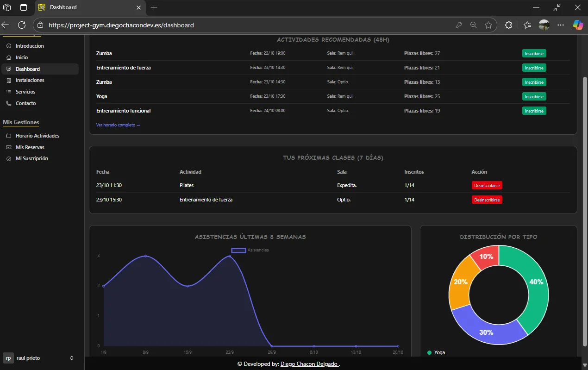Open the Ver horario completo link
Image resolution: width=588 pixels, height=370 pixels.
click(x=118, y=125)
